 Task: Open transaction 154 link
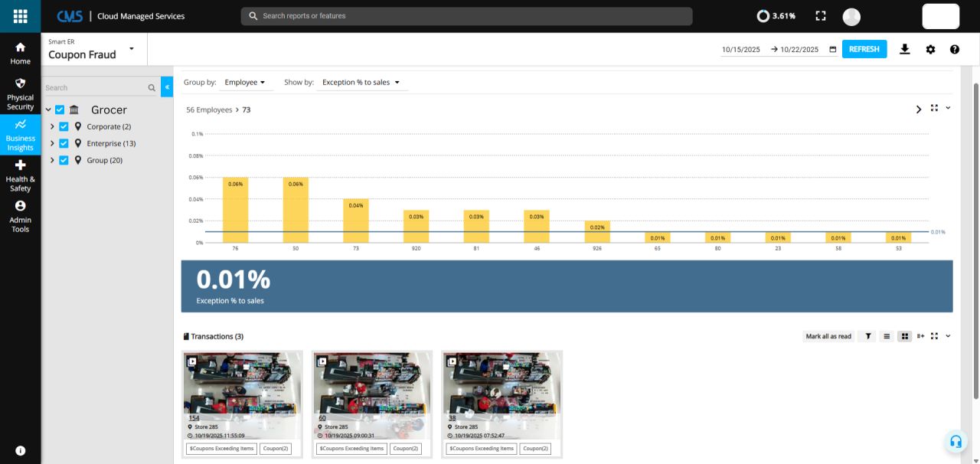coord(194,418)
